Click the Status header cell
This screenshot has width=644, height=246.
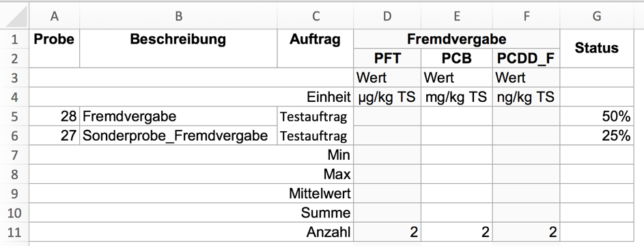point(597,49)
